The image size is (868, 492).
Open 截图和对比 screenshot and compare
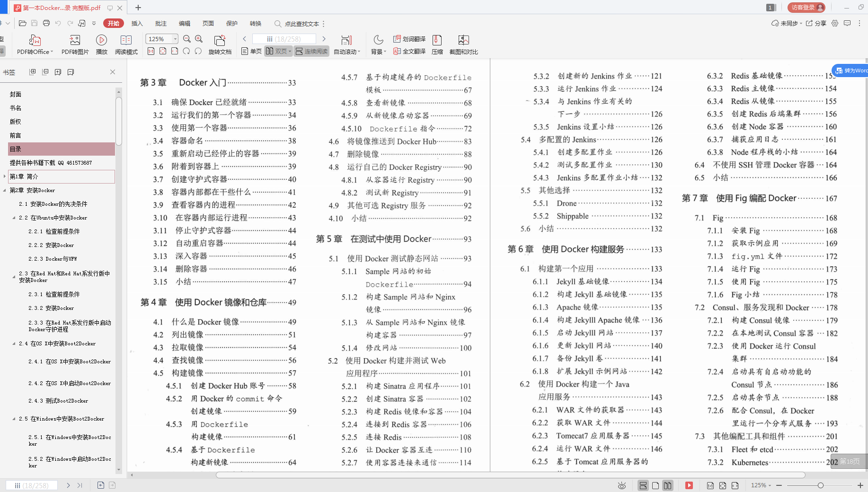point(463,44)
